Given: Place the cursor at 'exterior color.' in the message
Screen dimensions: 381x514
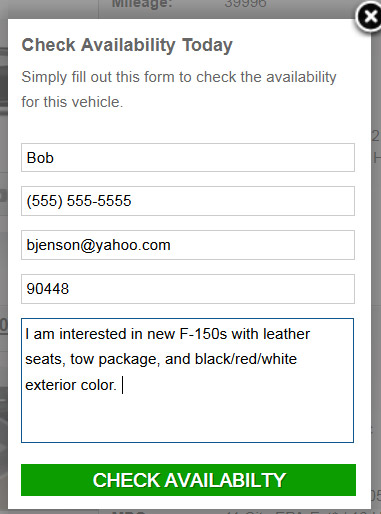Looking at the screenshot, I should [71, 385].
